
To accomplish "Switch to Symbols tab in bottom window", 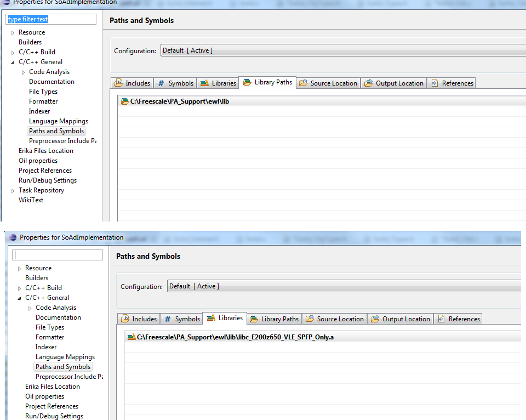I will (182, 319).
